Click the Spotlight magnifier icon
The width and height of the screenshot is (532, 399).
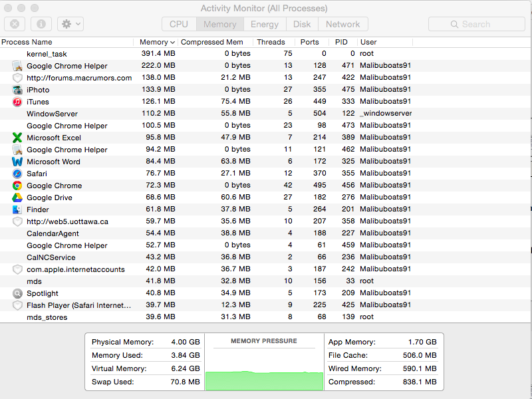[17, 293]
